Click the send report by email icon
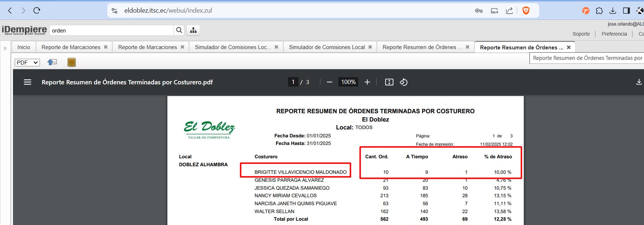Screen dimensions: 644x225 (x=52, y=62)
